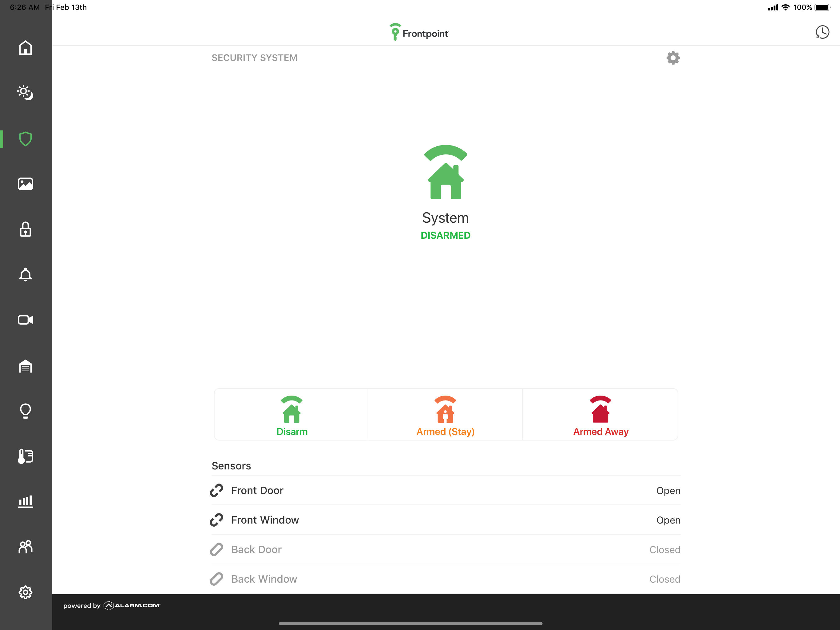This screenshot has width=840, height=630.
Task: Tap the Front Window sensor link icon
Action: tap(216, 520)
